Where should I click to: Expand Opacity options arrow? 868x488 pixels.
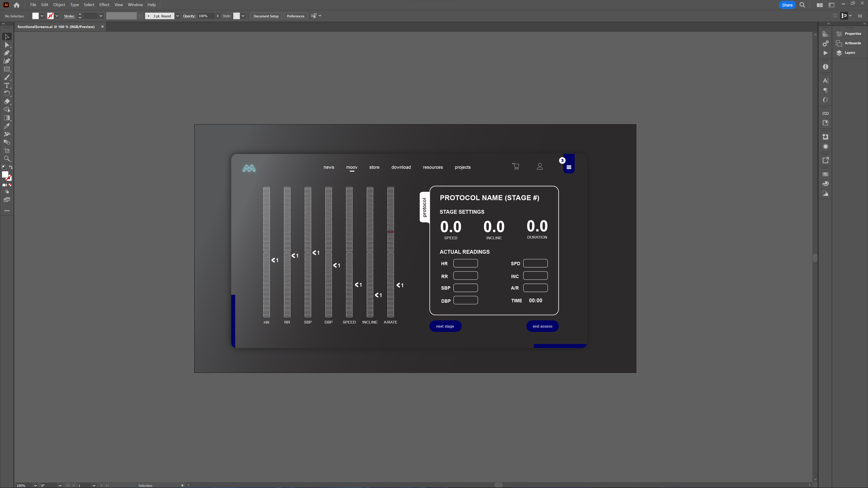click(x=218, y=16)
